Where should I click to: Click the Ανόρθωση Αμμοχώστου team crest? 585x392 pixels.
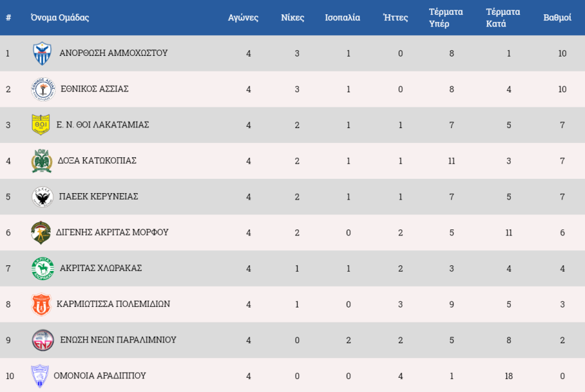coord(42,53)
